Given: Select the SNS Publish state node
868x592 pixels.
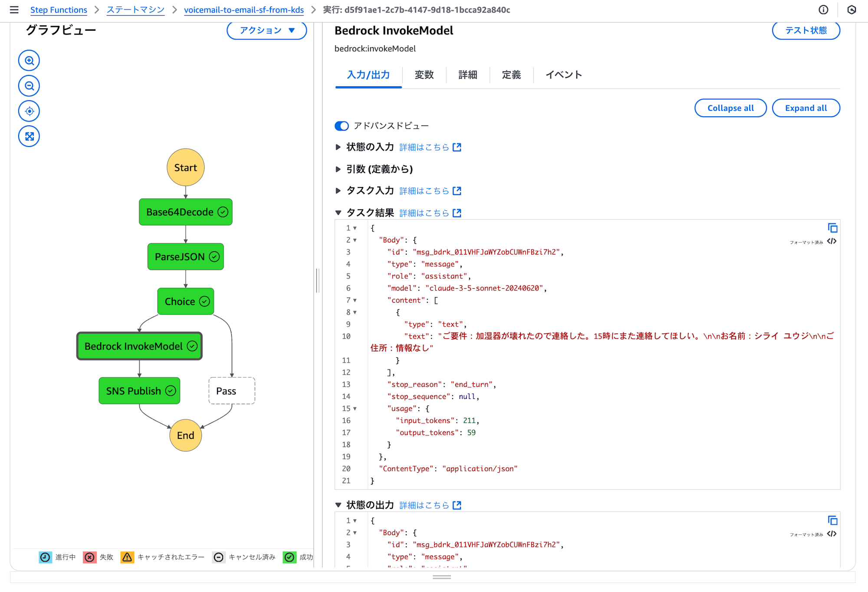Looking at the screenshot, I should (139, 391).
